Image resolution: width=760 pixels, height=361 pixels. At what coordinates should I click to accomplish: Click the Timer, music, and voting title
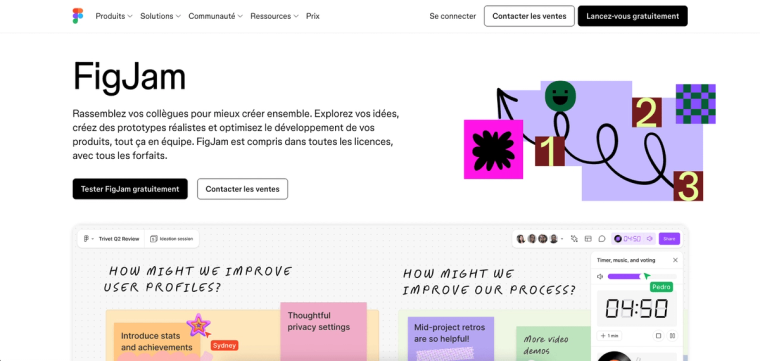point(626,260)
